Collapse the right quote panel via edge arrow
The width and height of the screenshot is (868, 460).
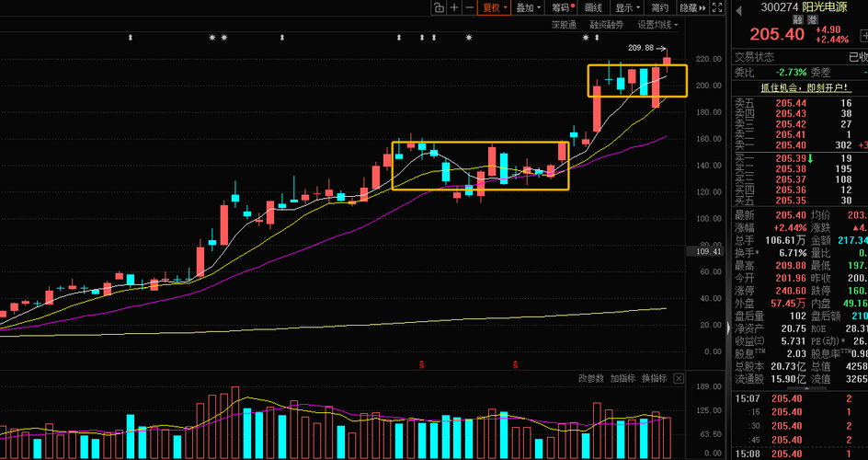[x=728, y=328]
